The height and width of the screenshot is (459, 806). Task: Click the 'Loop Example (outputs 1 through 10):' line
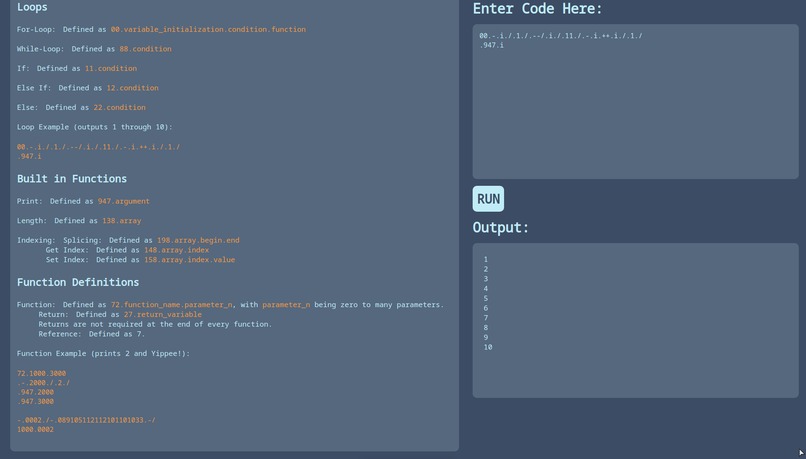tap(95, 127)
